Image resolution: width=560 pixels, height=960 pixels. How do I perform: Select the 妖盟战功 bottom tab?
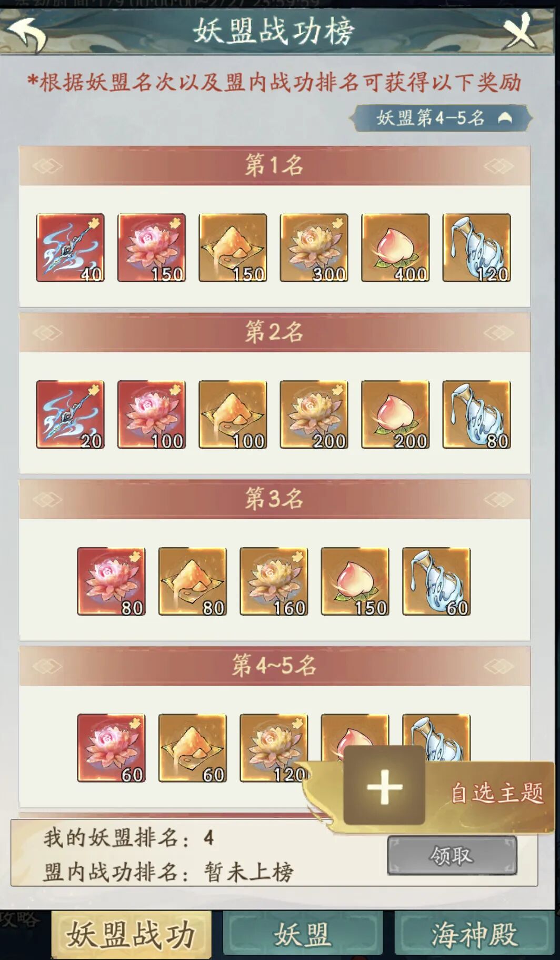pos(131,934)
